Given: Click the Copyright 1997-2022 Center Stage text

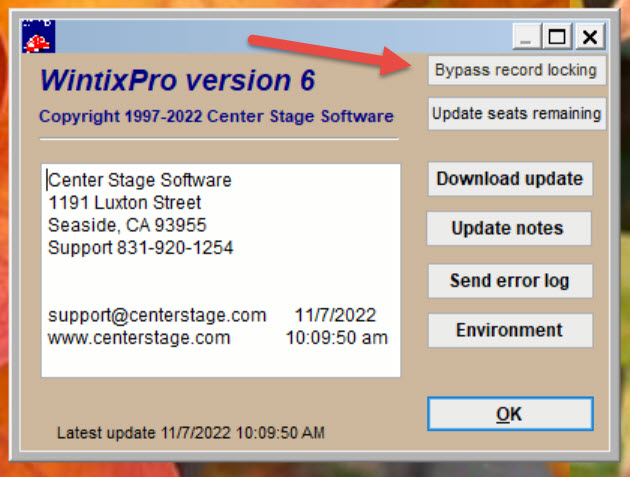Looking at the screenshot, I should [216, 117].
